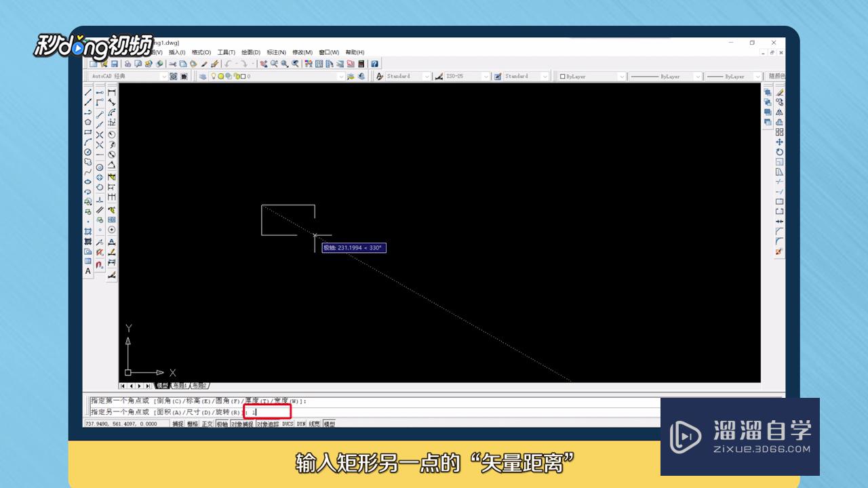Open the ByLayer linetype dropdown
This screenshot has width=868, height=488.
click(665, 77)
